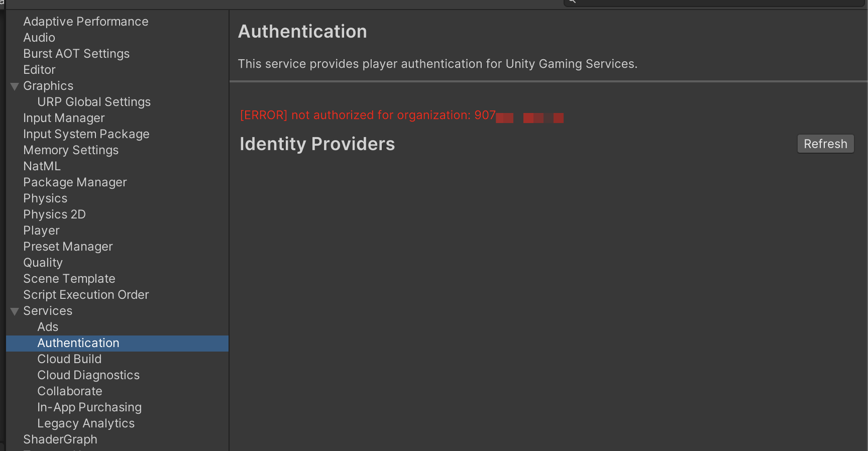Select Ads under Services
The height and width of the screenshot is (451, 868).
(x=48, y=327)
